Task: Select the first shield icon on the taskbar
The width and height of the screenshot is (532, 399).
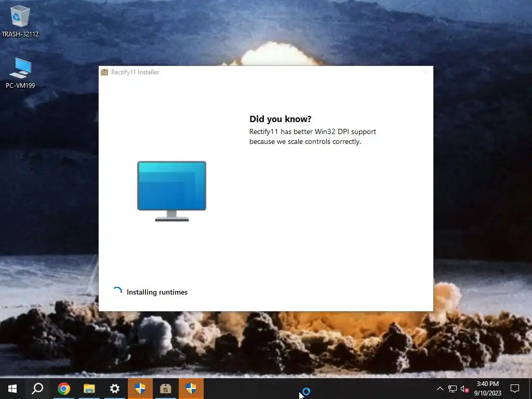Action: (140, 389)
